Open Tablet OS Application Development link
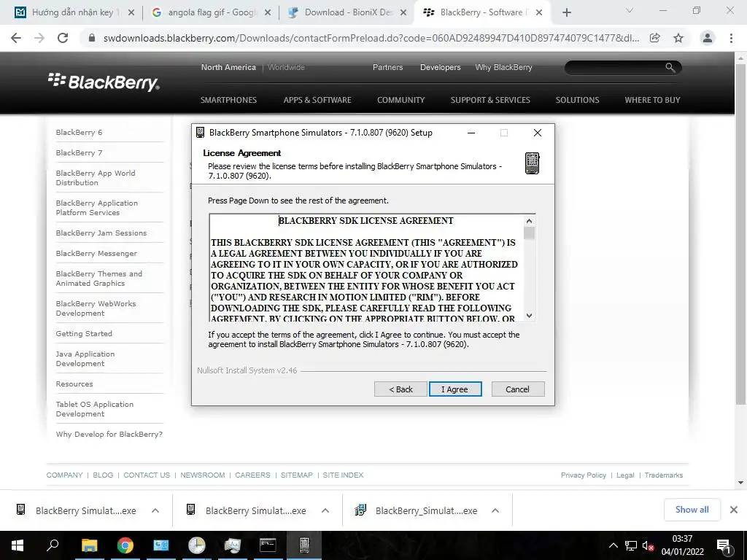The image size is (747, 560). (94, 409)
